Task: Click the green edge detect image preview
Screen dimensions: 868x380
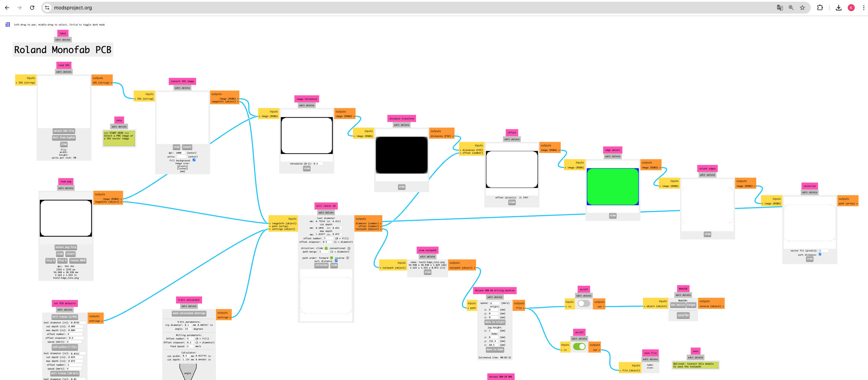Action: pos(613,187)
